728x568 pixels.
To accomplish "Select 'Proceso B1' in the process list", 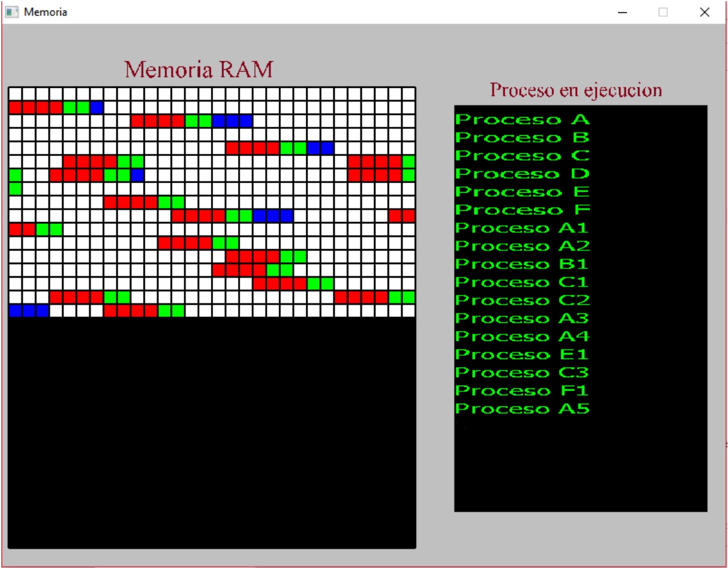I will pyautogui.click(x=522, y=264).
